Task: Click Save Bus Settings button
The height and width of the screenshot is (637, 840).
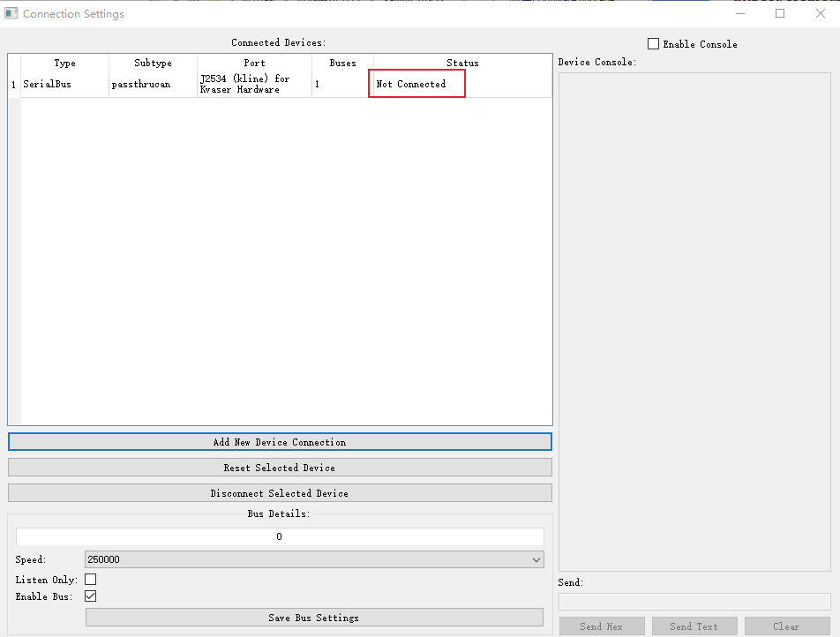Action: (x=314, y=618)
